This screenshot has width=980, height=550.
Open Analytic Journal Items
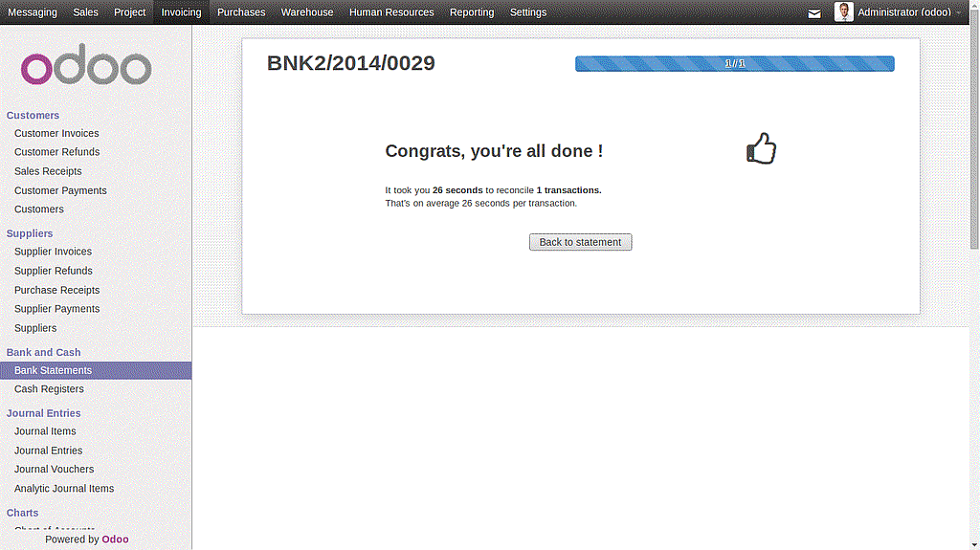point(63,488)
